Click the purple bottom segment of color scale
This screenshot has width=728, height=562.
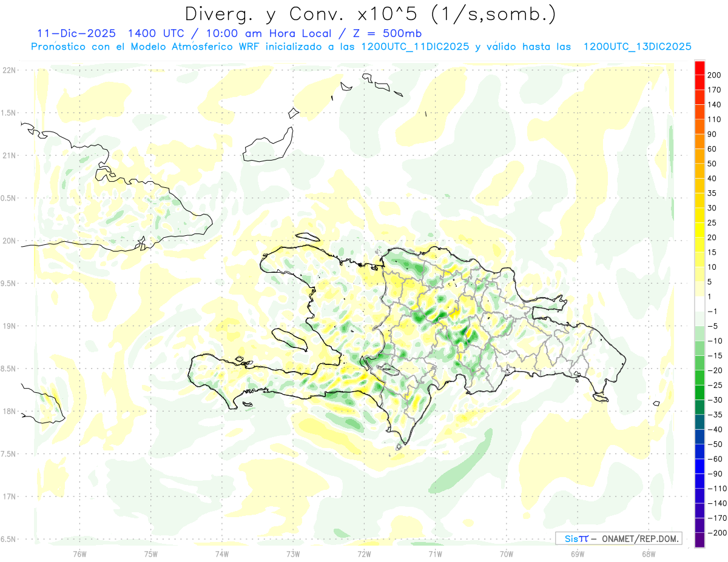click(700, 540)
